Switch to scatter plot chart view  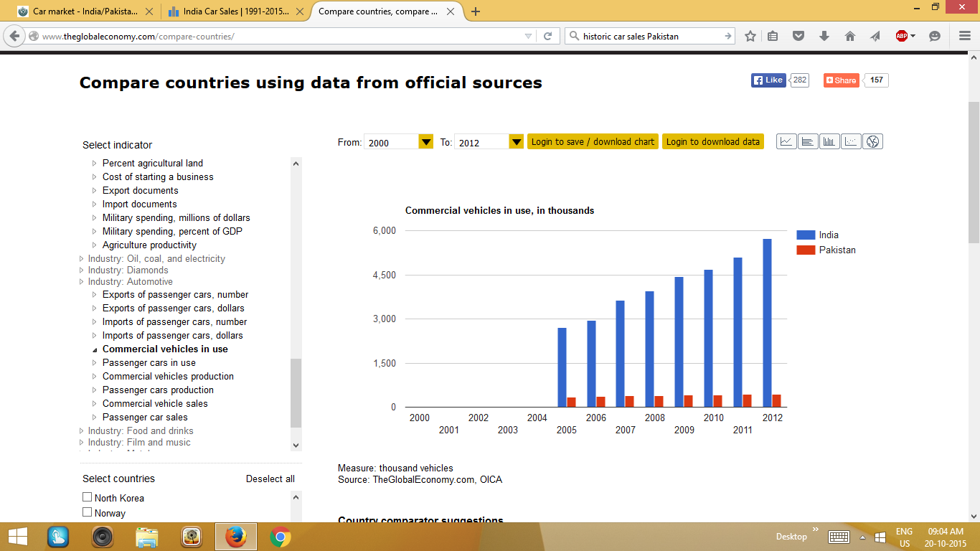[x=851, y=141]
